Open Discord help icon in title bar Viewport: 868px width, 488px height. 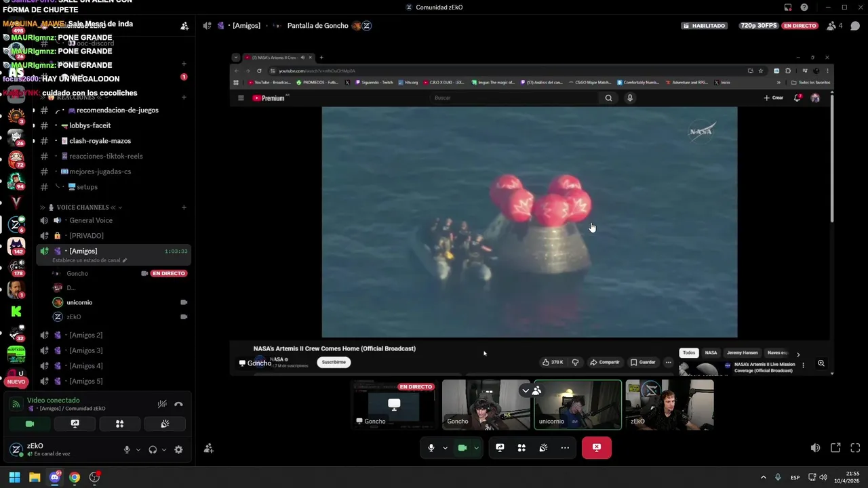(804, 7)
